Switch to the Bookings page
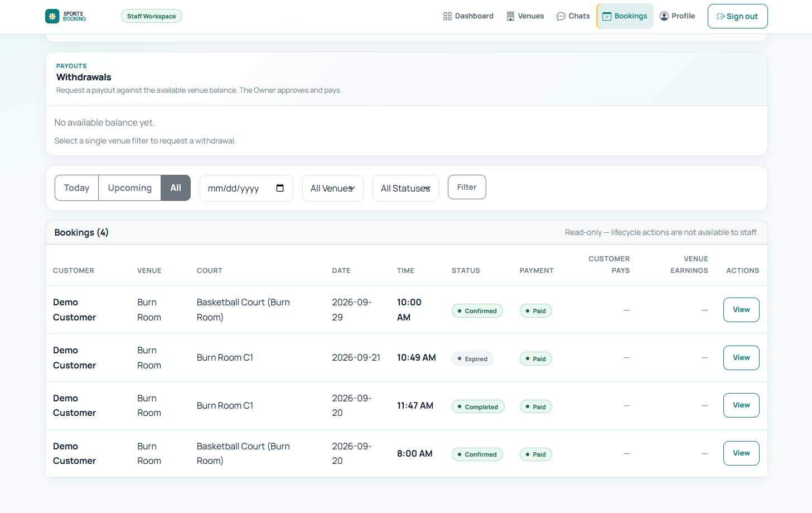The height and width of the screenshot is (513, 812). coord(625,16)
